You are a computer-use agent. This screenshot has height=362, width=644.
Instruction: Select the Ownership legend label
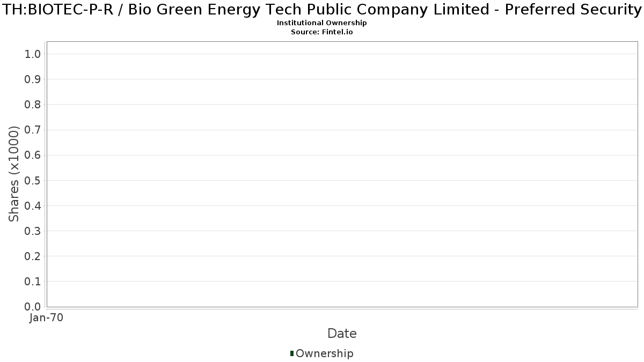coord(324,353)
